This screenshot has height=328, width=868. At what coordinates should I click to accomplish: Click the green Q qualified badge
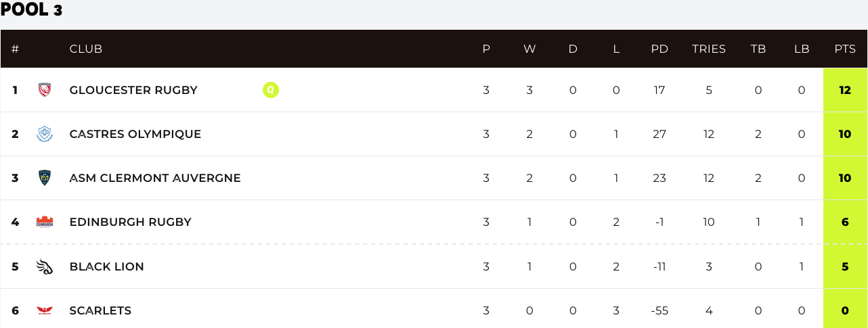click(x=271, y=90)
